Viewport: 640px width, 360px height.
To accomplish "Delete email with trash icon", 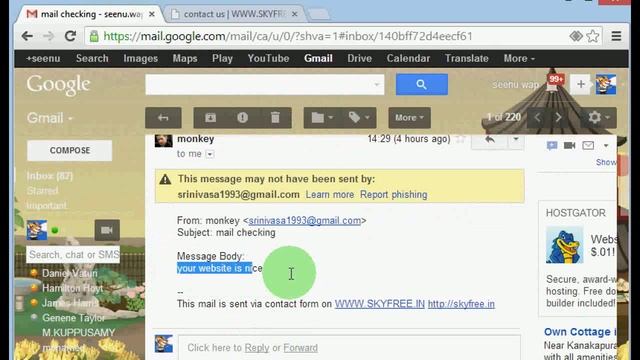I will [x=276, y=118].
